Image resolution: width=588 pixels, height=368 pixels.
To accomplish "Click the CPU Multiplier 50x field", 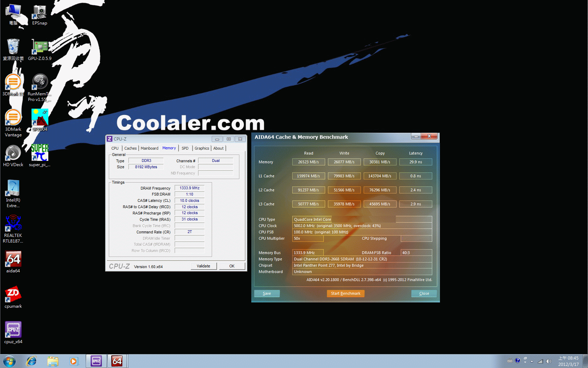I will point(308,238).
